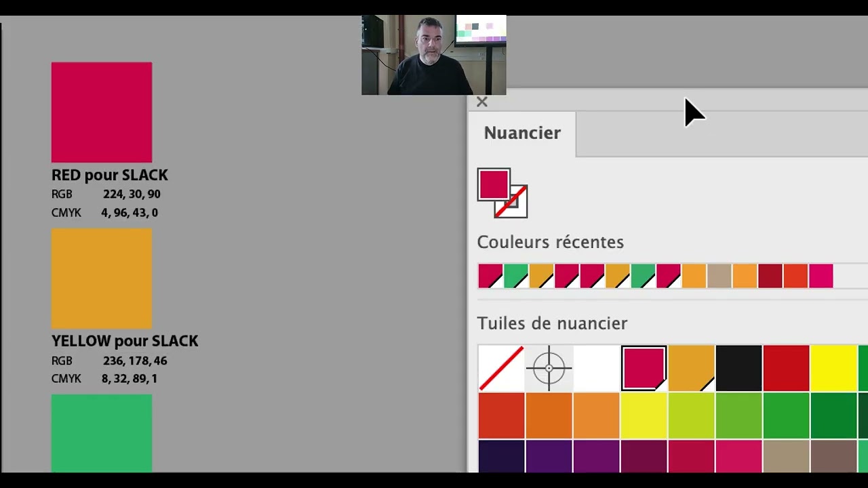This screenshot has height=488, width=868.
Task: Choose light orange tile below white swatch
Action: tap(596, 415)
